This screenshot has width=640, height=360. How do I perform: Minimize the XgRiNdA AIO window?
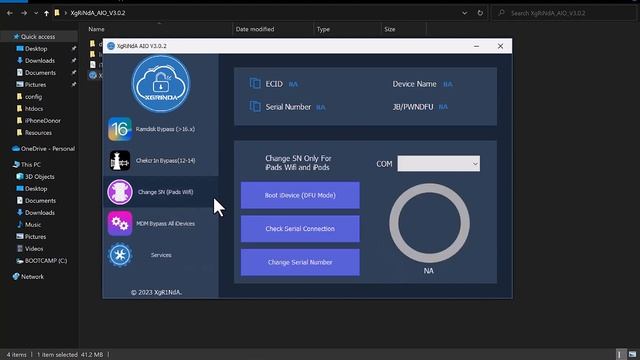476,46
